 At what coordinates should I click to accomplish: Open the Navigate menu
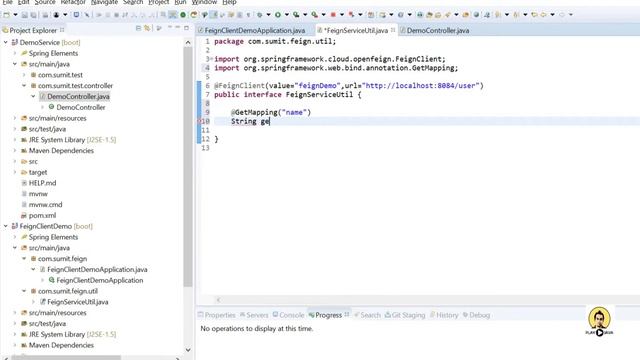[x=104, y=2]
